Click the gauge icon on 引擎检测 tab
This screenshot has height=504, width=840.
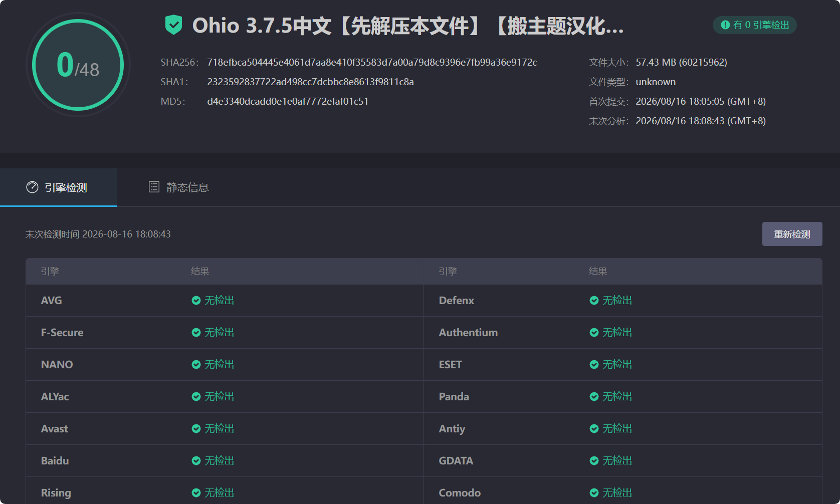(32, 187)
